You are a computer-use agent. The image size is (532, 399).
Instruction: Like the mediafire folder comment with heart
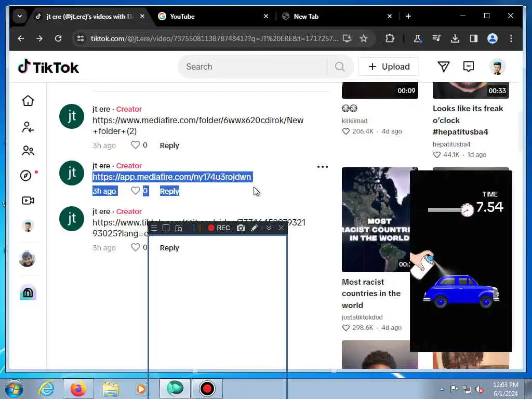coord(136,145)
